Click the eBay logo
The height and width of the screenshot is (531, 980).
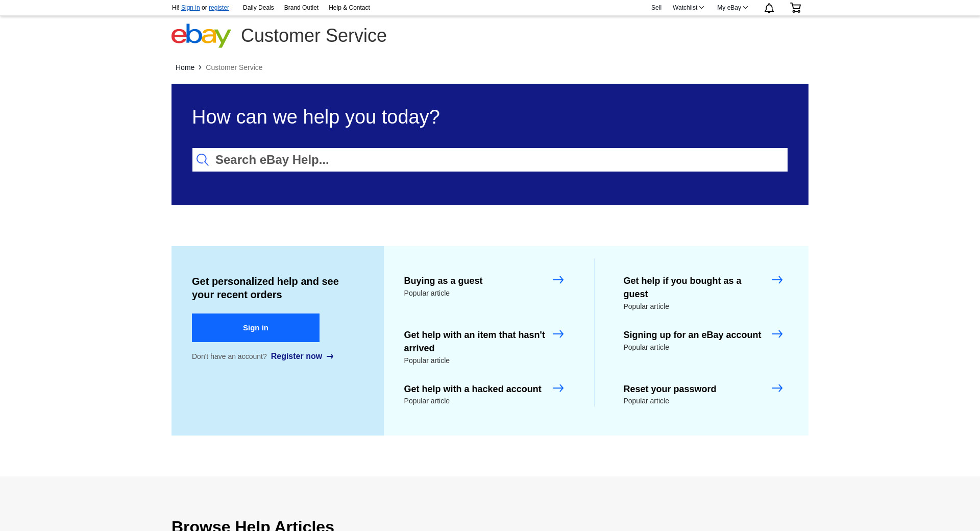tap(201, 36)
